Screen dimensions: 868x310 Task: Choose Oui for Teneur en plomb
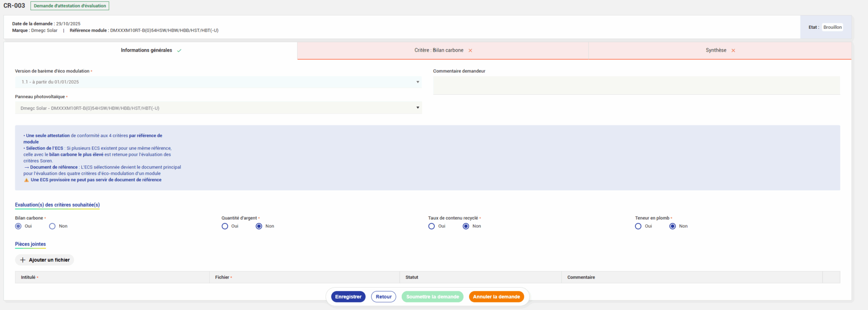638,226
